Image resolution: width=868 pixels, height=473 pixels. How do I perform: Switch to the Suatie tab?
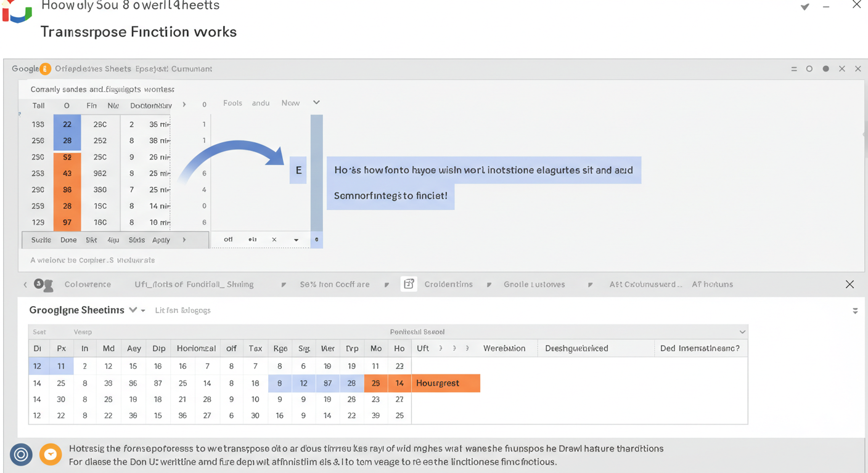(x=41, y=240)
